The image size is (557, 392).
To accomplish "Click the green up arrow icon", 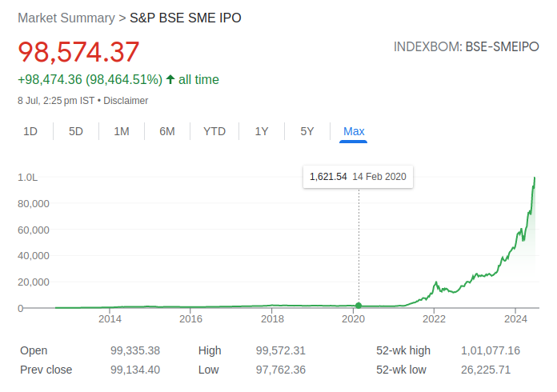I will 170,79.
